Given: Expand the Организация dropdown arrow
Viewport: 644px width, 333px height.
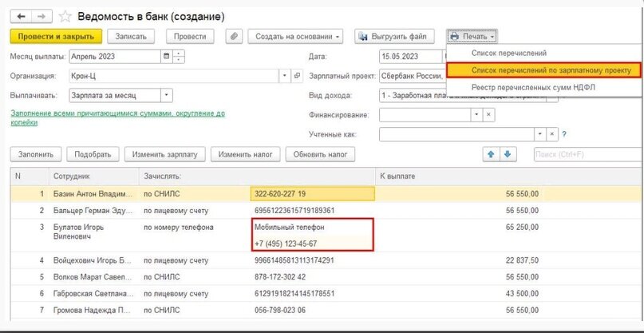Looking at the screenshot, I should 286,76.
